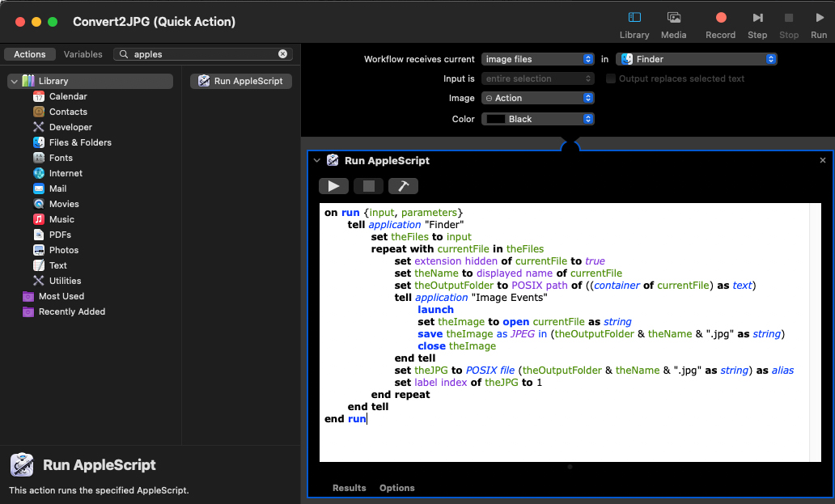Select Library in the sidebar
The image size is (835, 504).
click(90, 81)
